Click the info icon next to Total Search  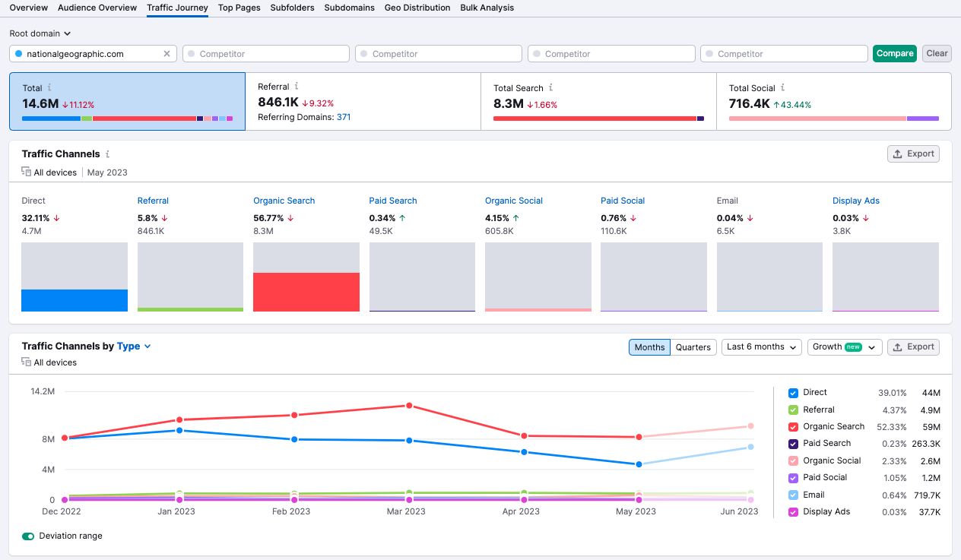pyautogui.click(x=550, y=88)
